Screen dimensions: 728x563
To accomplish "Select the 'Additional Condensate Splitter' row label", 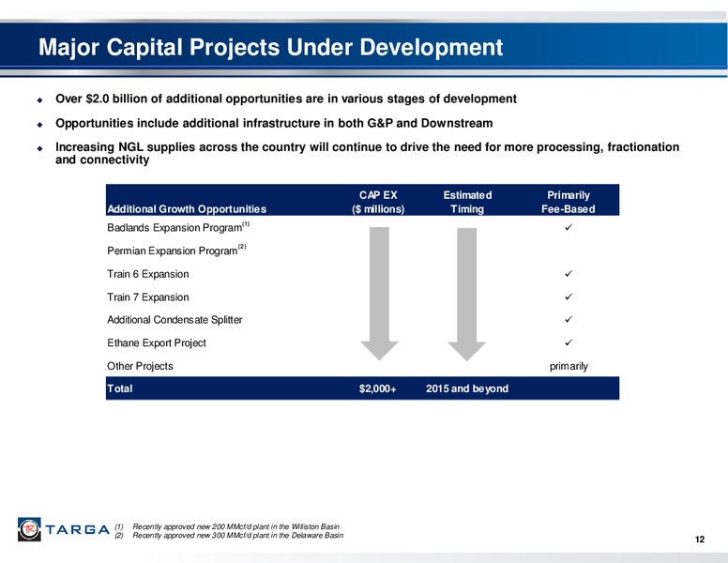I will coord(174,320).
